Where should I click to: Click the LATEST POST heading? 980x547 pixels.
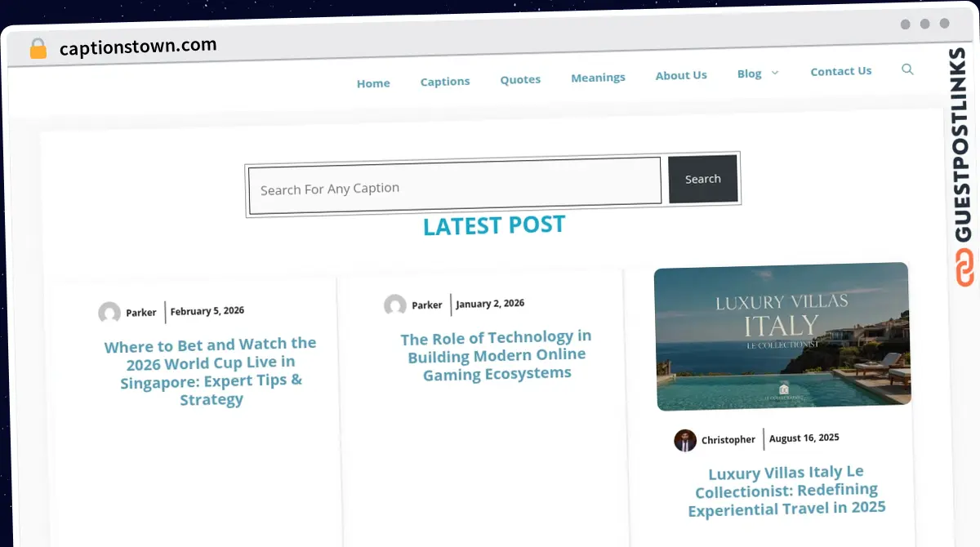pyautogui.click(x=494, y=225)
